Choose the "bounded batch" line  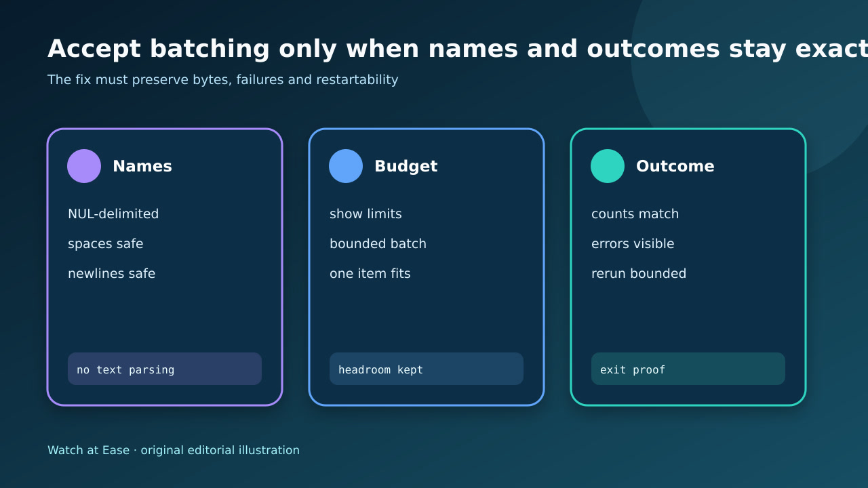click(x=378, y=244)
